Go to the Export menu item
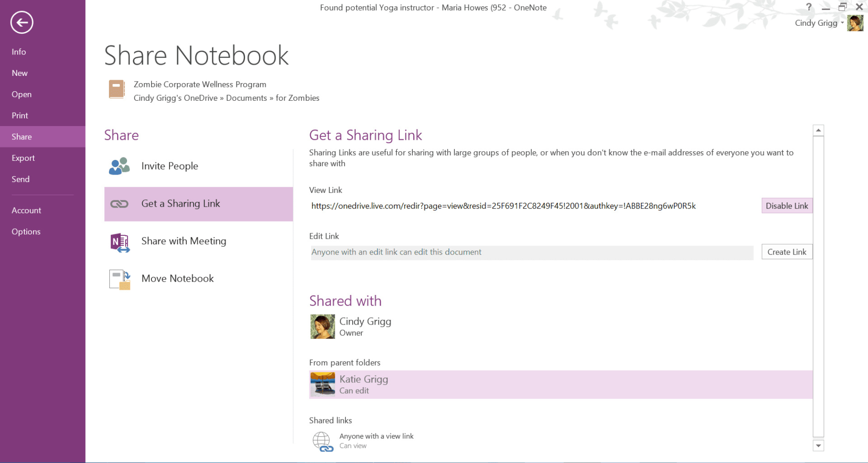Viewport: 868px width, 463px height. (x=23, y=158)
